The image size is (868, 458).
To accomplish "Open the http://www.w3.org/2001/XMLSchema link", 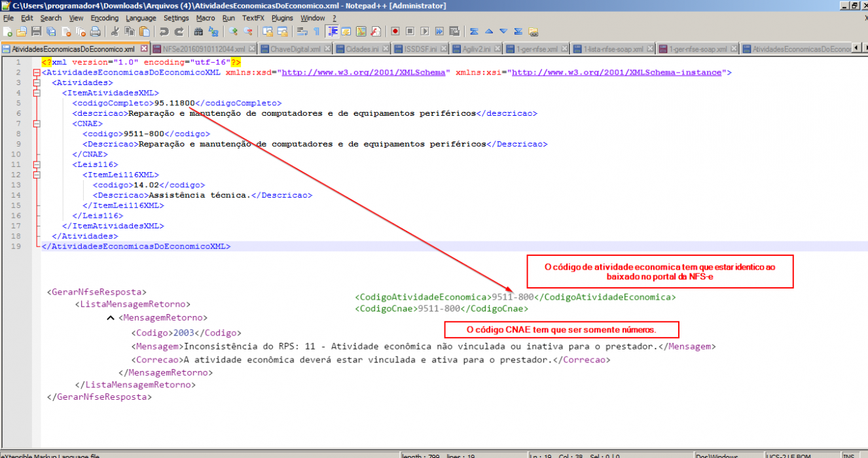I will pyautogui.click(x=365, y=73).
